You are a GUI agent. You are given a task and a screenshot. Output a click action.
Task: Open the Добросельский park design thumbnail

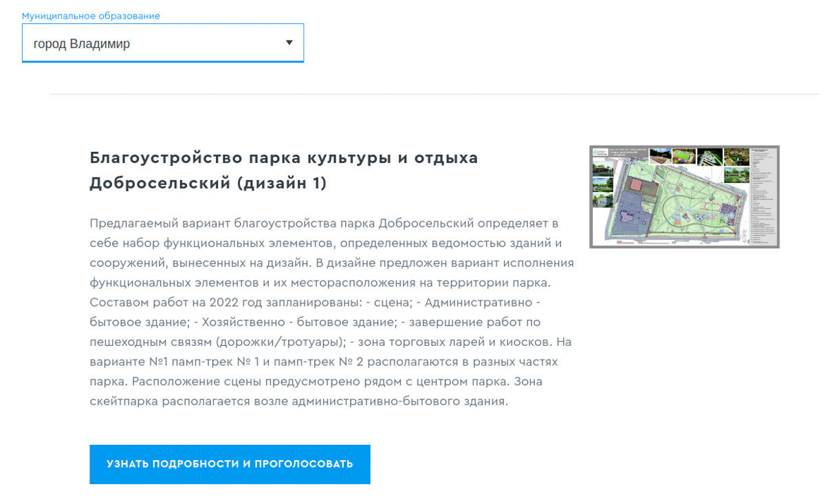pyautogui.click(x=685, y=196)
